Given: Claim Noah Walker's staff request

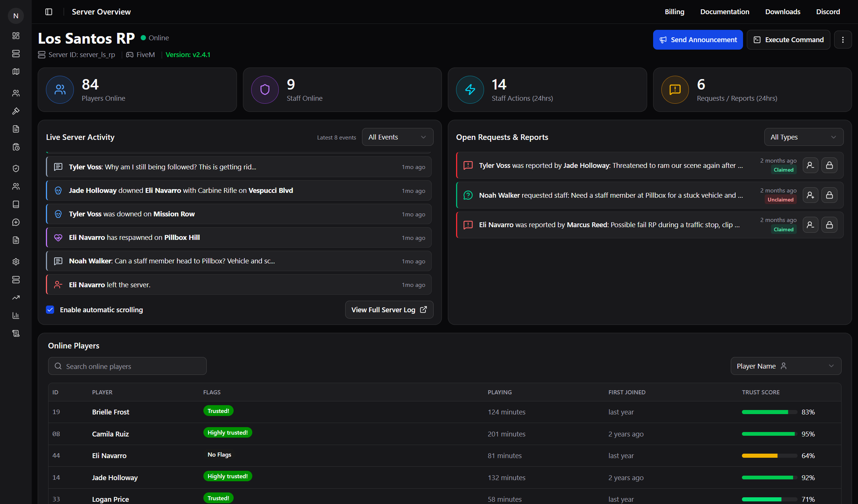Looking at the screenshot, I should click(x=810, y=195).
